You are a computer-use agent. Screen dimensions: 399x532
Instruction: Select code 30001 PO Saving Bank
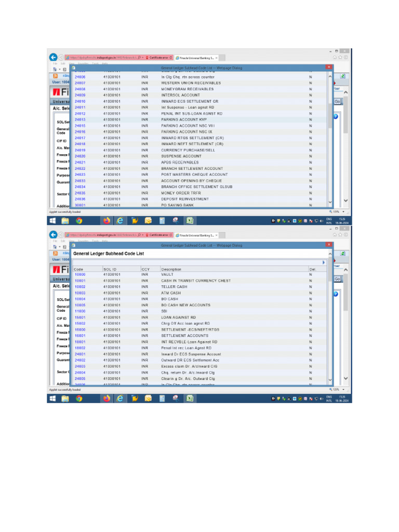click(80, 205)
